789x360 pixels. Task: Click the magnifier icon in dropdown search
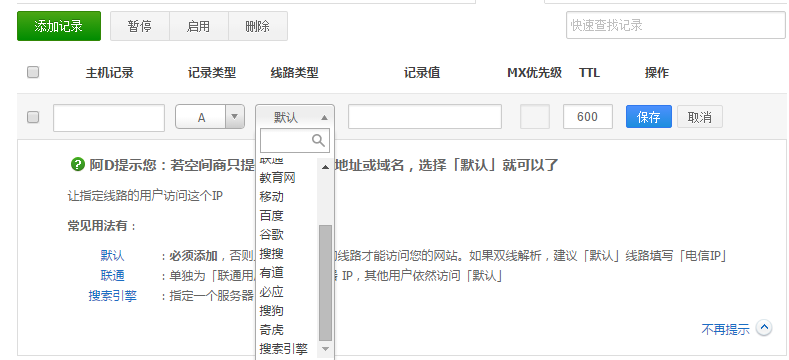coord(318,140)
